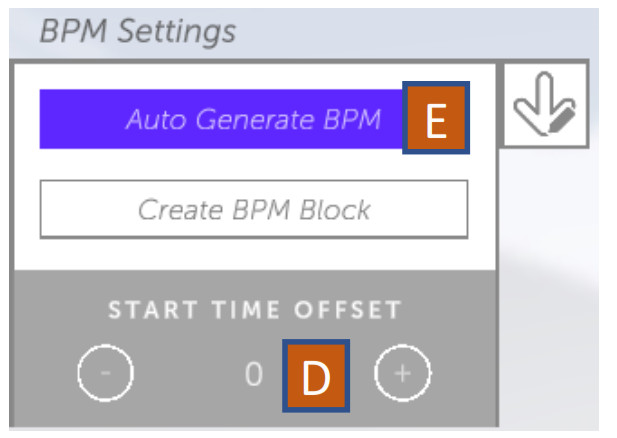617x438 pixels.
Task: Tap the circular minus icon
Action: [x=105, y=372]
